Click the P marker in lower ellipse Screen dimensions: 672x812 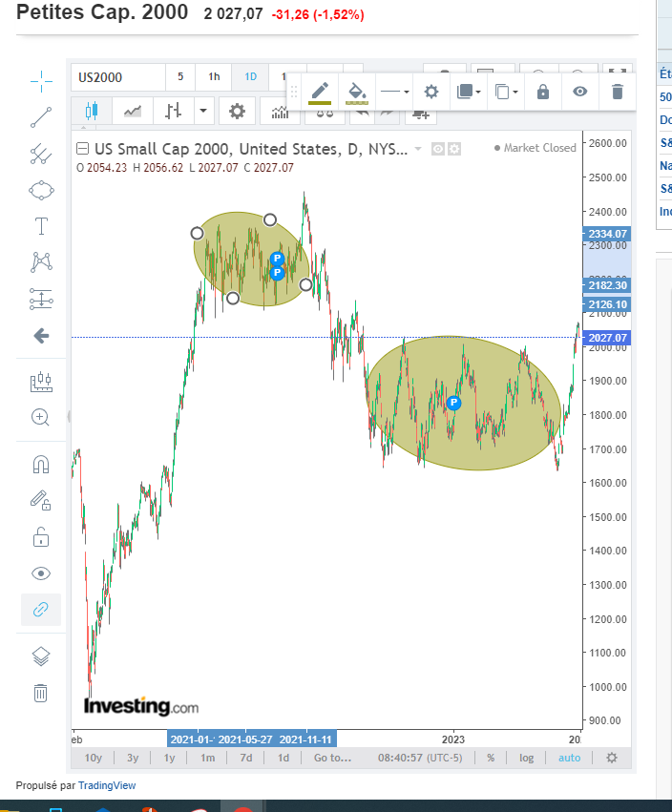tap(453, 403)
